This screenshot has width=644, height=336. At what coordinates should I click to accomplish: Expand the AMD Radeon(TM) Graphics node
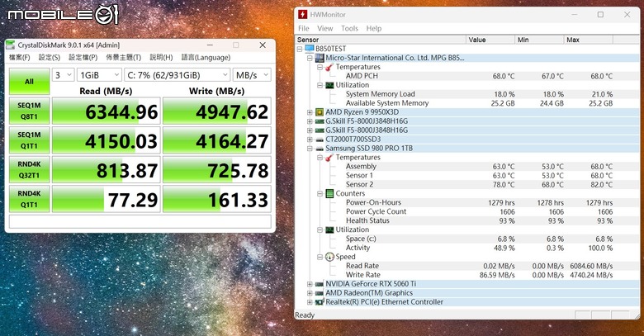coord(310,293)
